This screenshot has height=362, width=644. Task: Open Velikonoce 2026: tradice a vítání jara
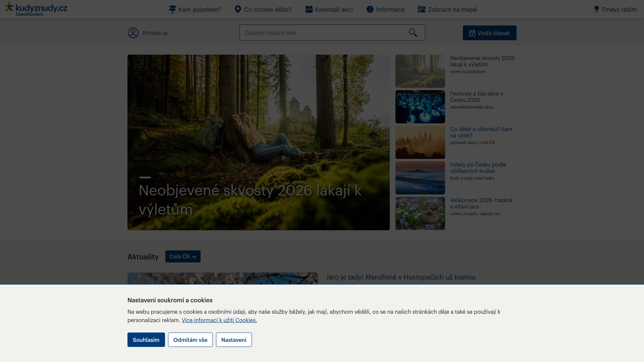coord(481,203)
